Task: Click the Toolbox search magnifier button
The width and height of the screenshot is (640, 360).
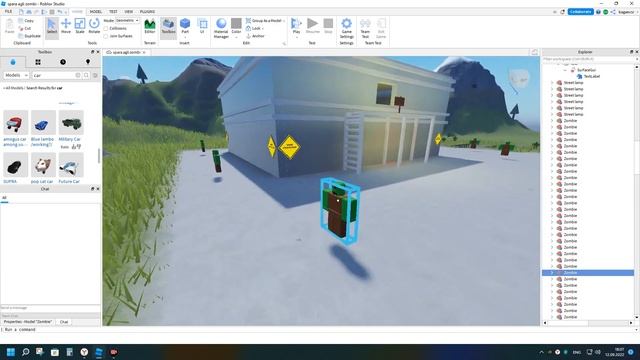Action: 87,75
